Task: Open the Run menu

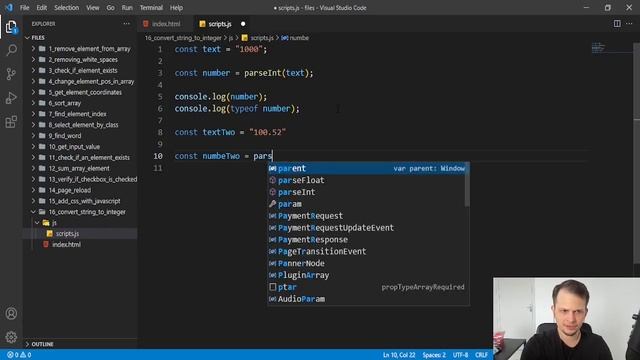Action: pyautogui.click(x=127, y=8)
